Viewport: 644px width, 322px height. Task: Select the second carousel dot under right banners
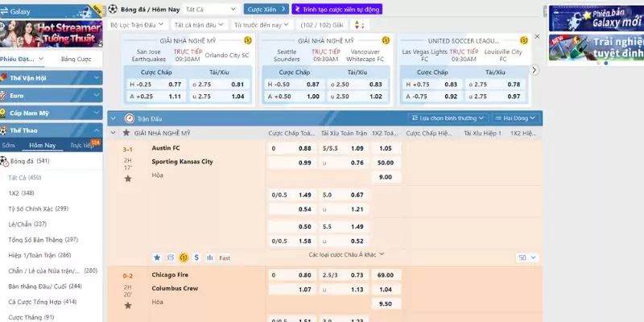(606, 63)
